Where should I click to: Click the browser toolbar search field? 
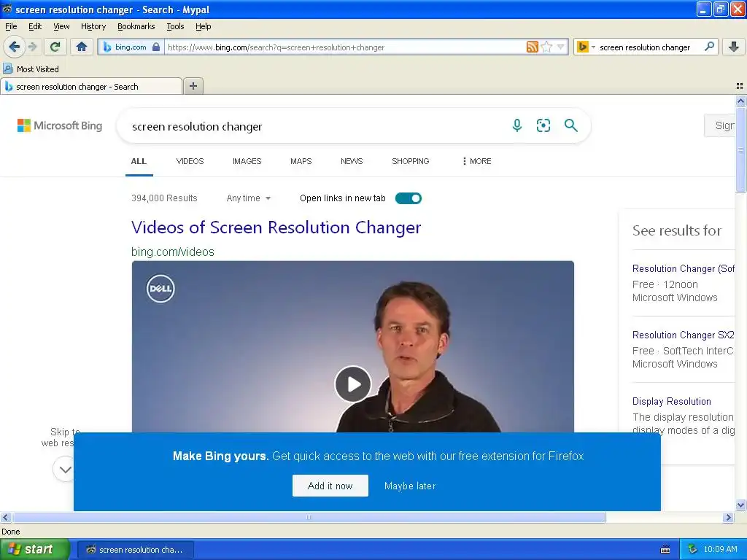pos(649,47)
